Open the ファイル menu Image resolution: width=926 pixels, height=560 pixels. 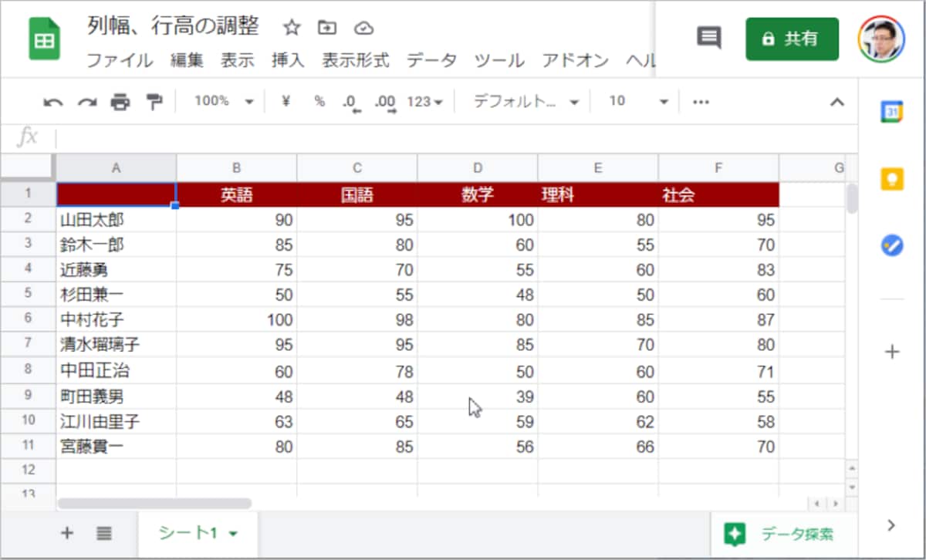120,60
